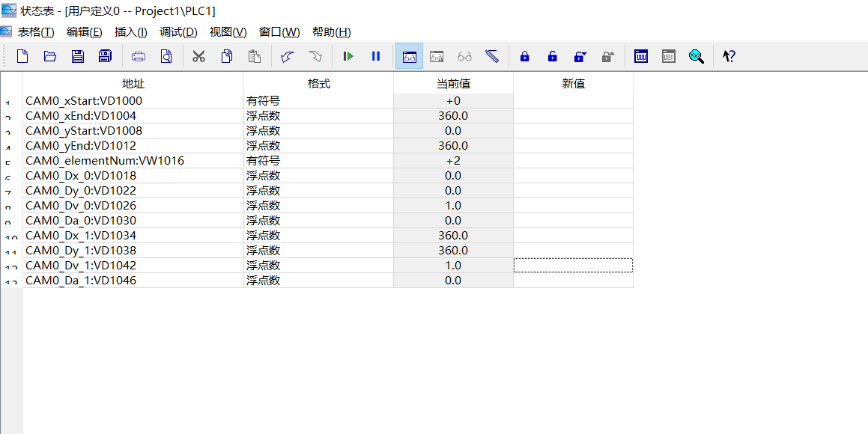Stop PLC with blue pause icon
Image resolution: width=868 pixels, height=434 pixels.
(376, 56)
